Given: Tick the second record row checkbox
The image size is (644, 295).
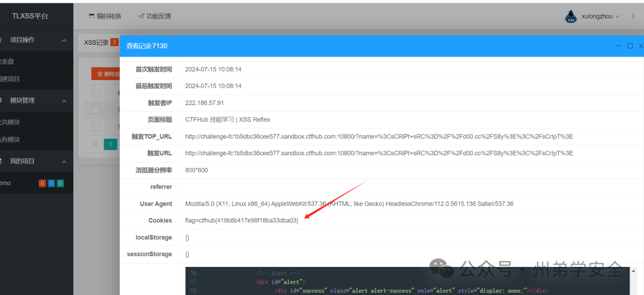Looking at the screenshot, I should coord(95,127).
